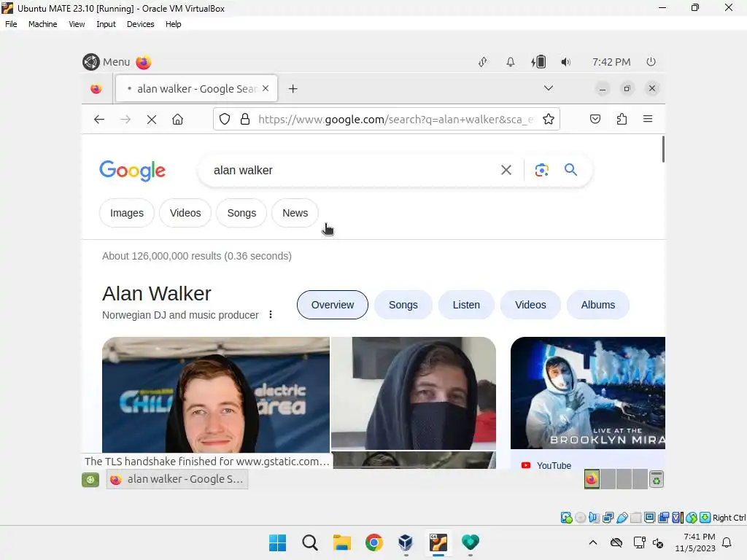Open File Explorer from the taskbar

pyautogui.click(x=341, y=542)
